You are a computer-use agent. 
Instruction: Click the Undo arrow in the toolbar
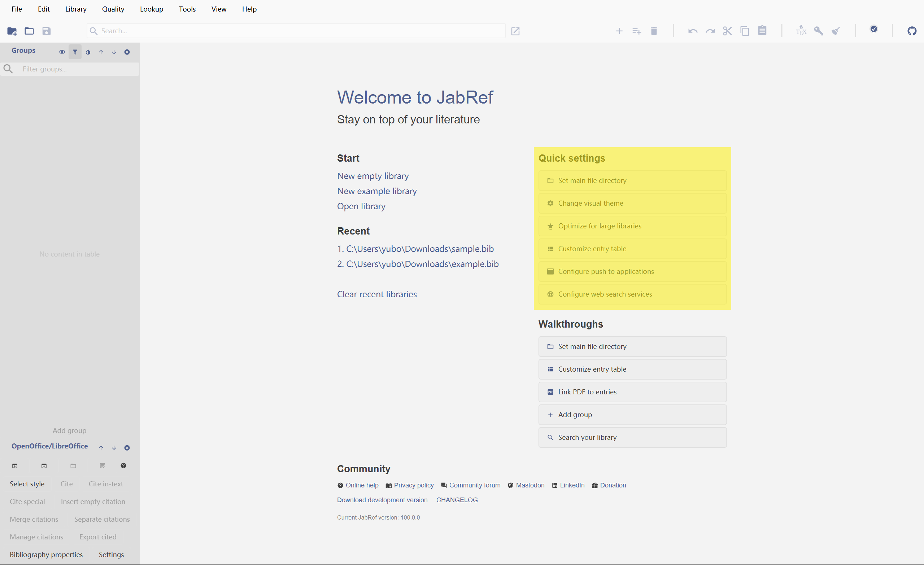click(x=693, y=31)
